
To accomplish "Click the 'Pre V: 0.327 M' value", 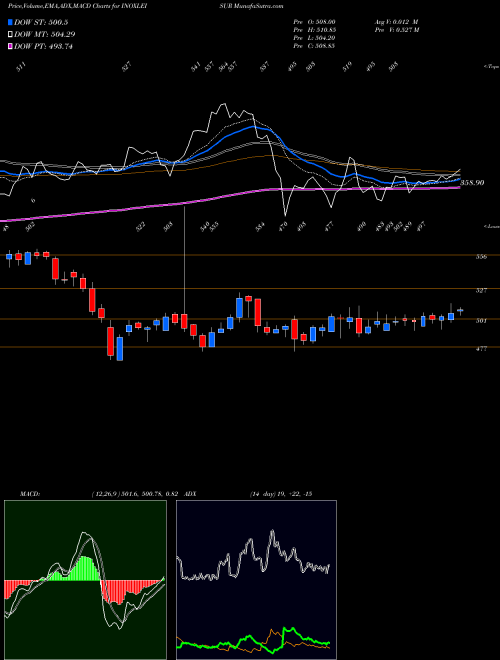I will tap(396, 30).
